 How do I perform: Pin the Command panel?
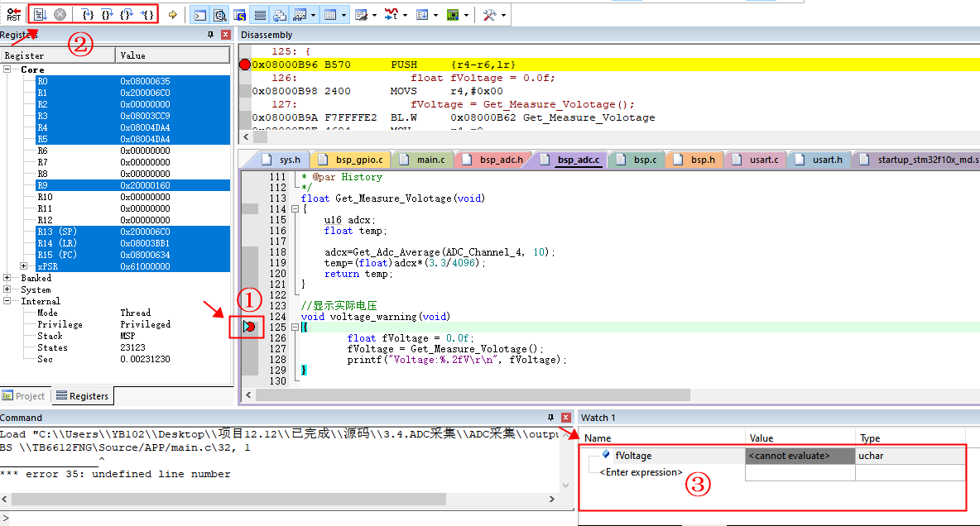550,418
